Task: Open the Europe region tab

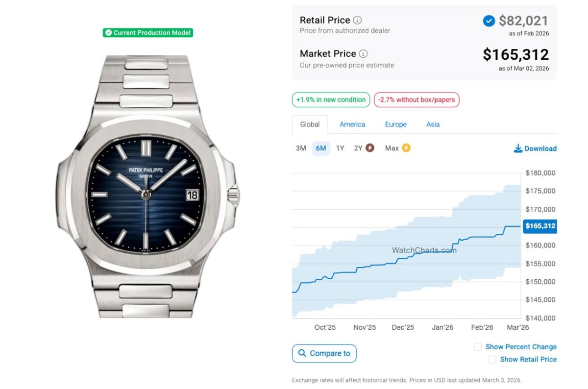Action: coord(395,124)
